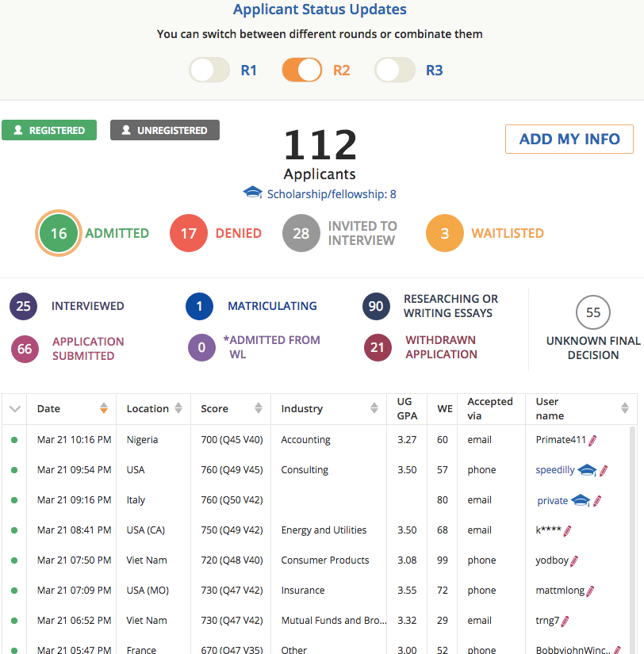Click graduation cap icon beside speedilly
This screenshot has width=644, height=654.
[587, 470]
